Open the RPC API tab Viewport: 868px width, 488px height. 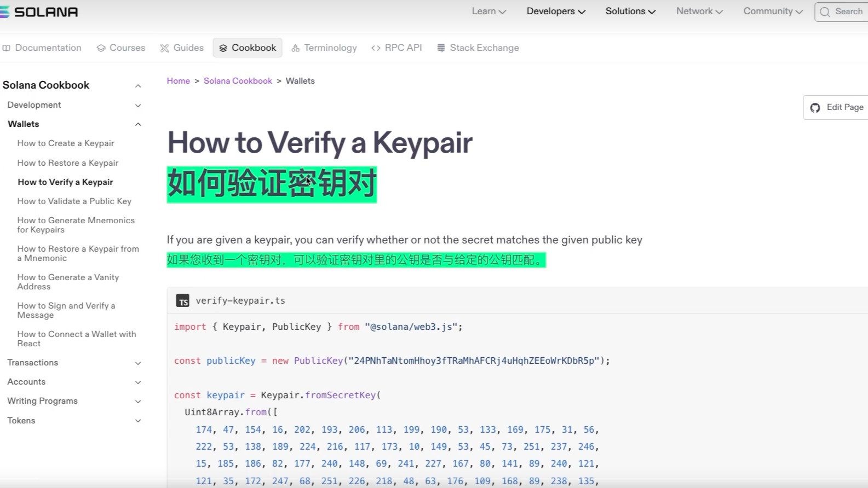point(397,48)
